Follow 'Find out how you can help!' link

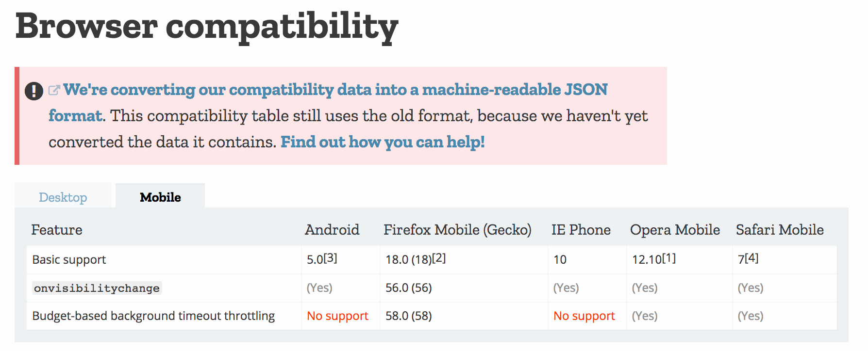click(x=383, y=142)
